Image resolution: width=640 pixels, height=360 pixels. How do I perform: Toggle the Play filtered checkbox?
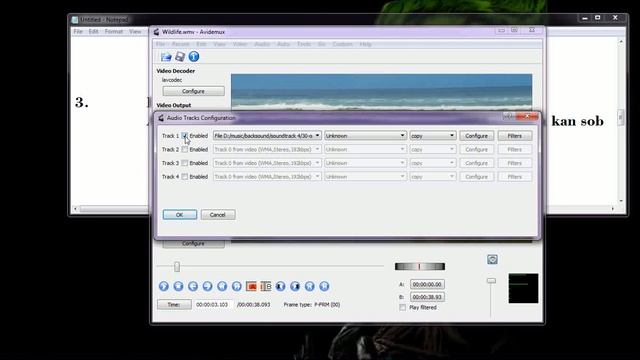402,307
